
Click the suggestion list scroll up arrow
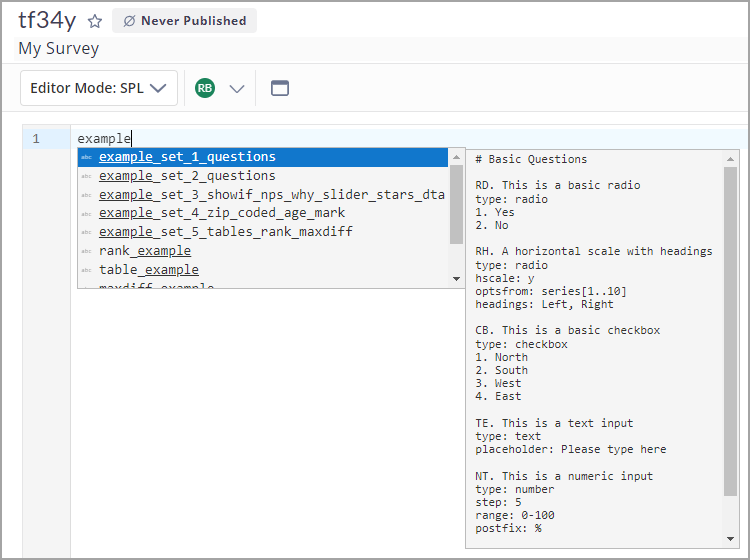tap(456, 157)
